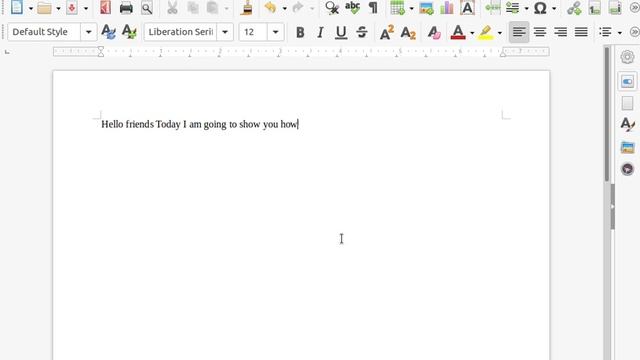Insert a table using the grid icon

pos(398,8)
